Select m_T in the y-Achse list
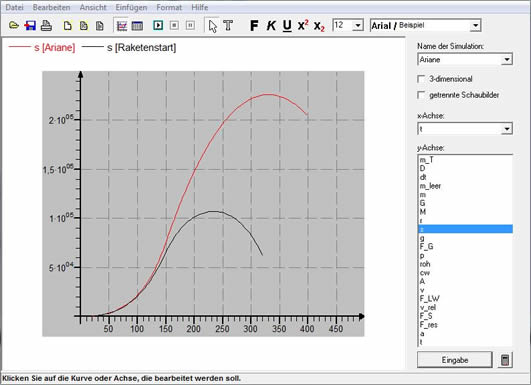Screen dimensions: 531x385 point(465,159)
